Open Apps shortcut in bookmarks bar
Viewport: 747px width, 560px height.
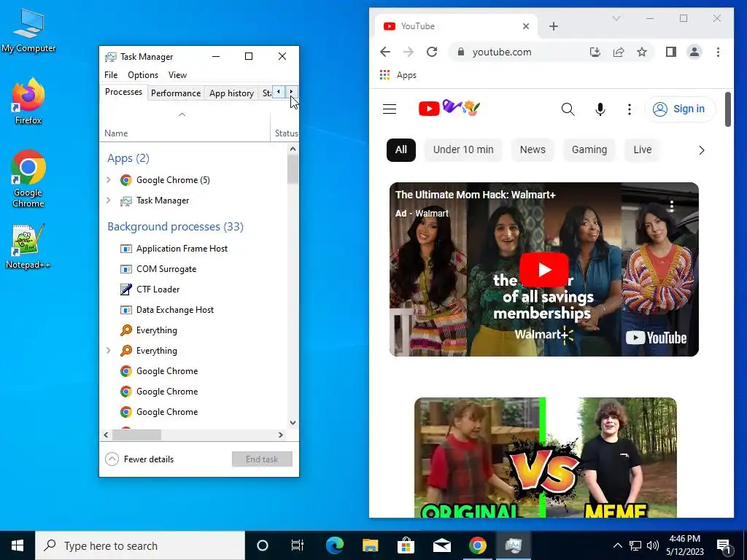[398, 75]
